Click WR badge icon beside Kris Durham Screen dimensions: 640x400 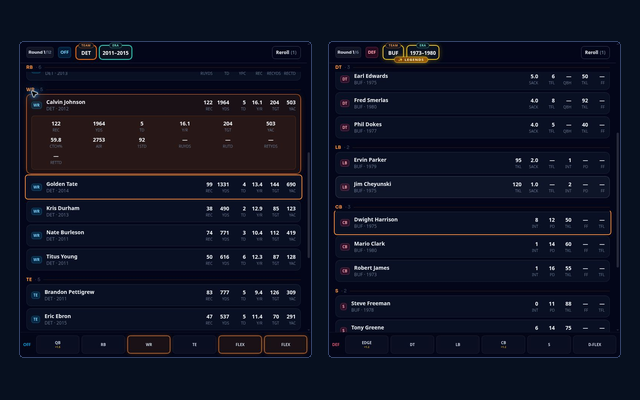click(x=36, y=211)
